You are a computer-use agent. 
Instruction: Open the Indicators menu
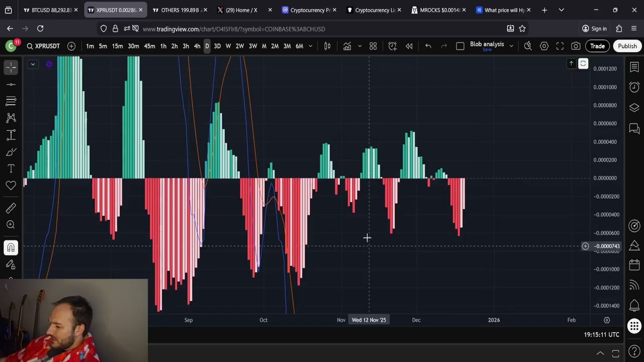coord(347,46)
